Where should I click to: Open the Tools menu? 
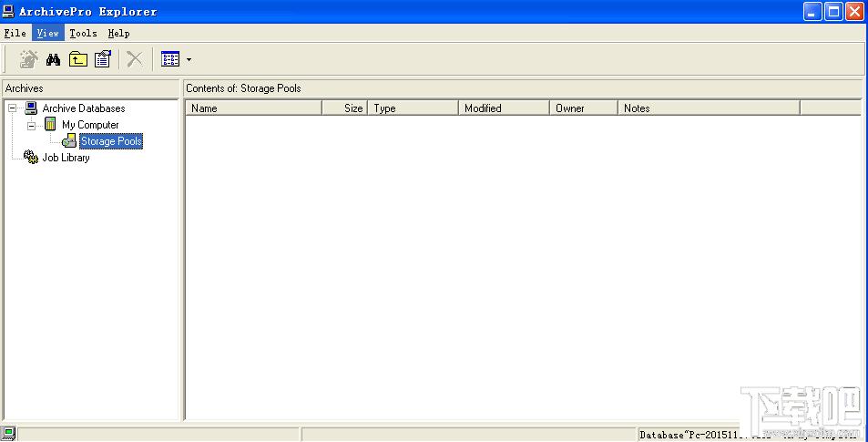click(x=83, y=33)
